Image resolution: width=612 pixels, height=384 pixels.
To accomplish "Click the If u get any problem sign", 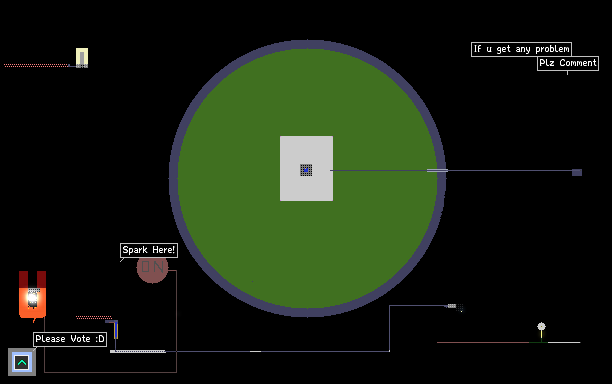I will (x=521, y=49).
